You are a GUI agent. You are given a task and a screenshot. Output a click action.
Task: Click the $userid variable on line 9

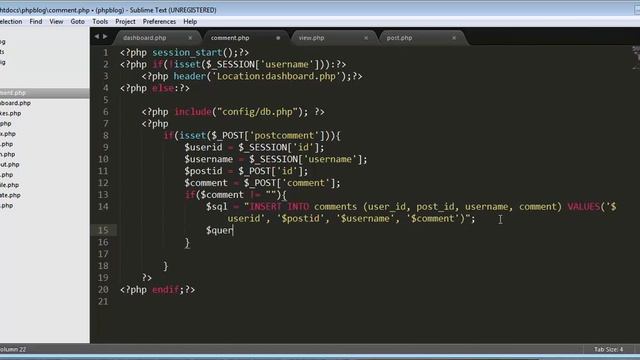(203, 147)
